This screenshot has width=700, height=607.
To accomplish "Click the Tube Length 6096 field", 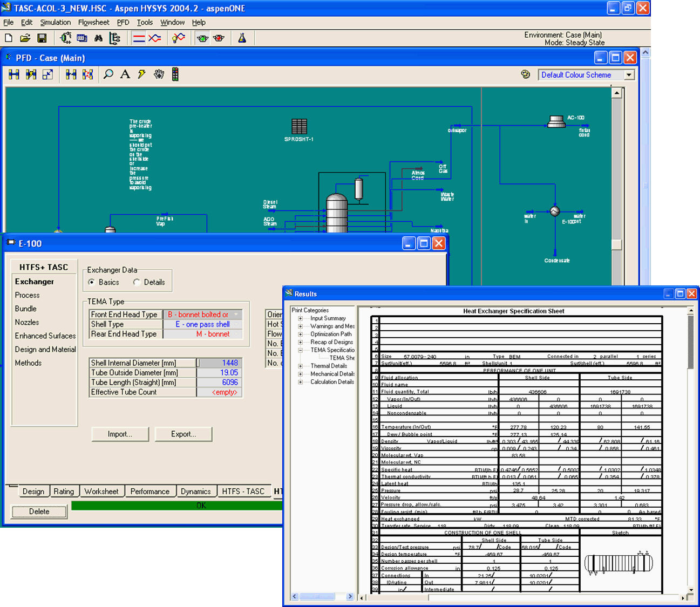I will [219, 383].
